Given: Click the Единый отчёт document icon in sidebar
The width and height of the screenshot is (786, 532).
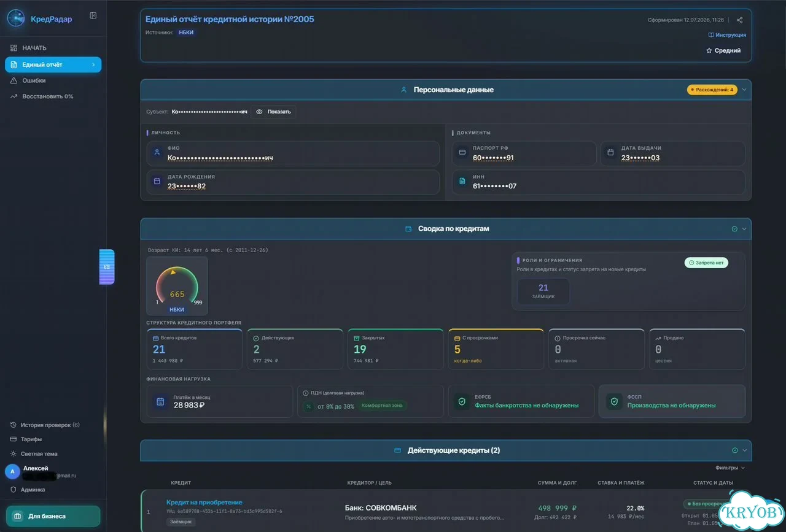Looking at the screenshot, I should [x=14, y=64].
